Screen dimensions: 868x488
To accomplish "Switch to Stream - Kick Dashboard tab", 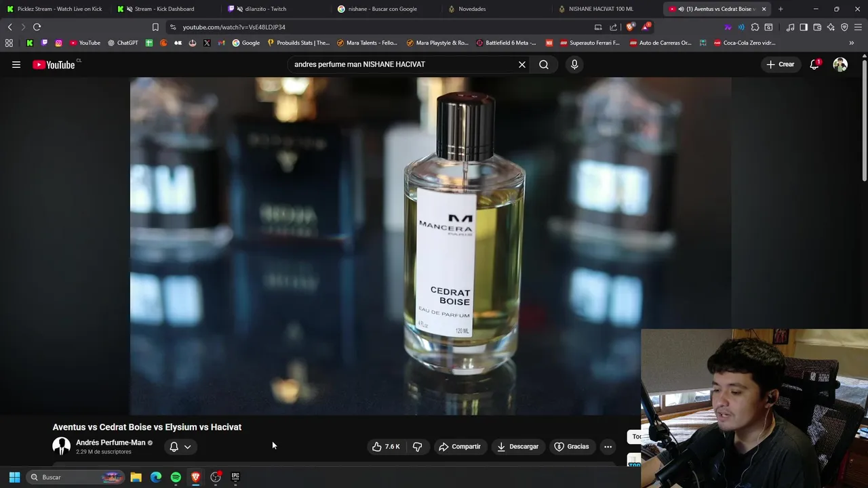I will 165,9.
